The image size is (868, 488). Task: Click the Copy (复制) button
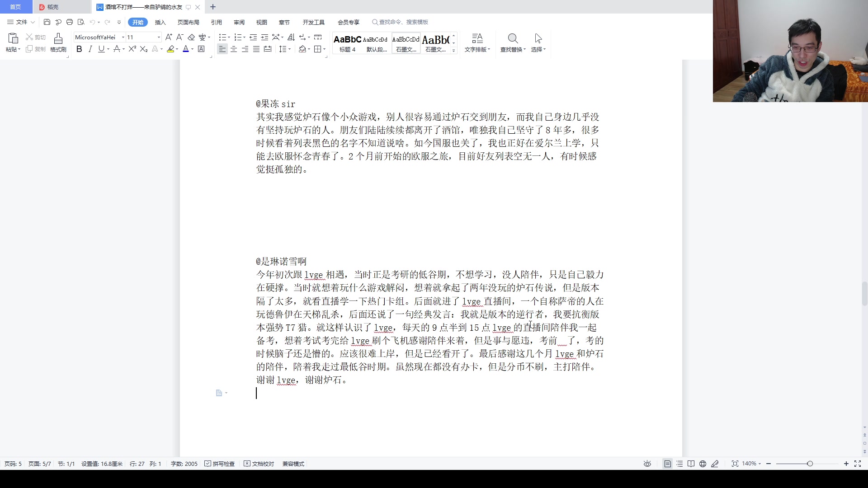(36, 49)
